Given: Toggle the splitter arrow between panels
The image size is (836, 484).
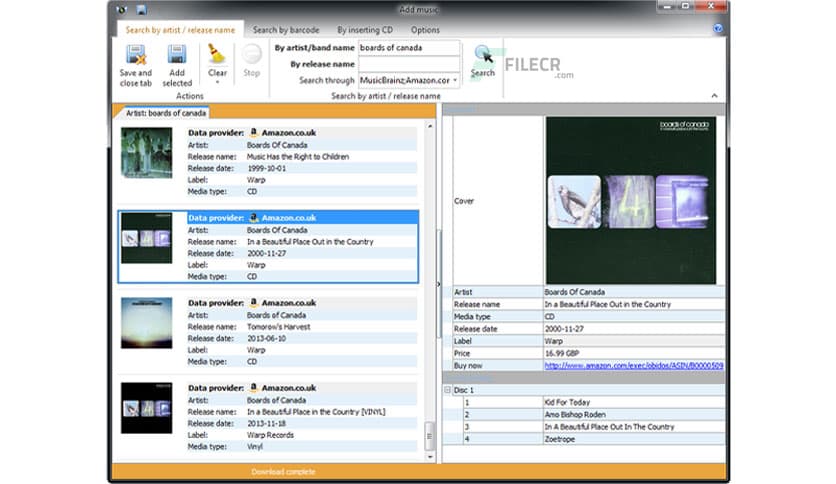Looking at the screenshot, I should (439, 285).
